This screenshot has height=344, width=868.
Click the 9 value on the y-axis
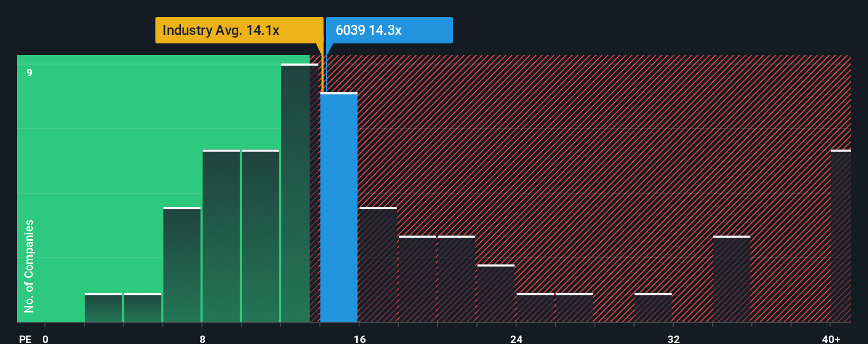pyautogui.click(x=30, y=73)
